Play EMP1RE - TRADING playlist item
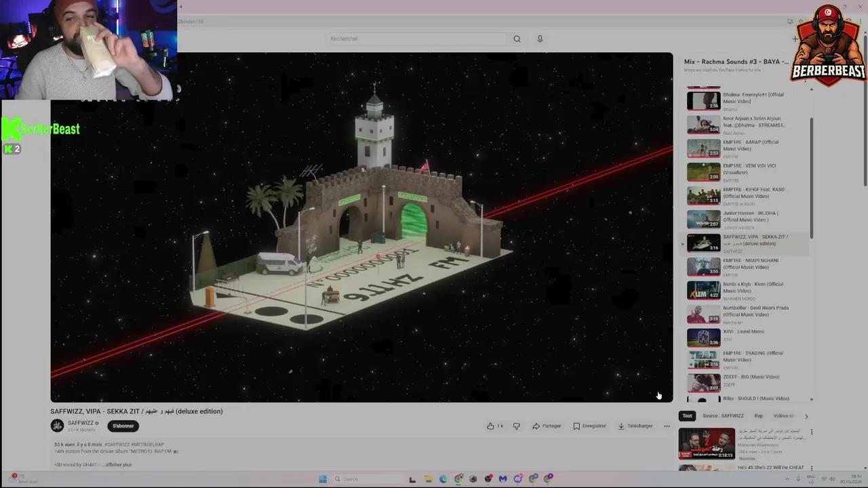Viewport: 868px width, 488px height. tap(746, 359)
